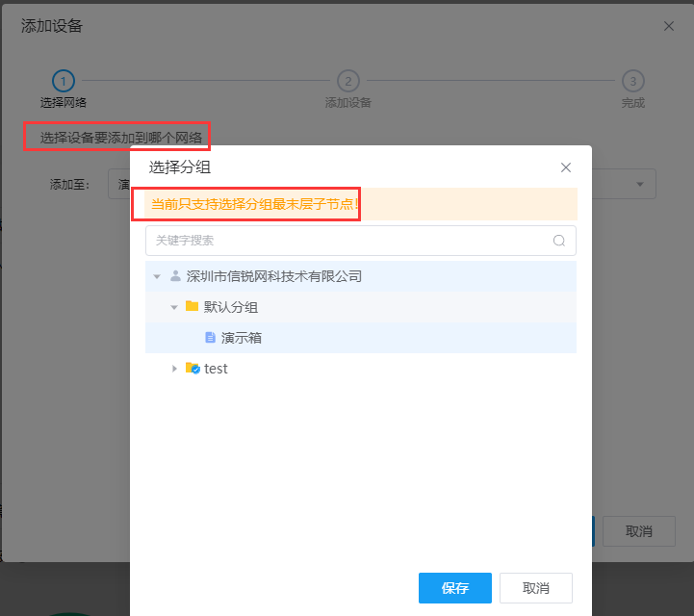Click 取消 in the 选择分组 dialog
Screen dimensions: 694x616
pos(536,588)
